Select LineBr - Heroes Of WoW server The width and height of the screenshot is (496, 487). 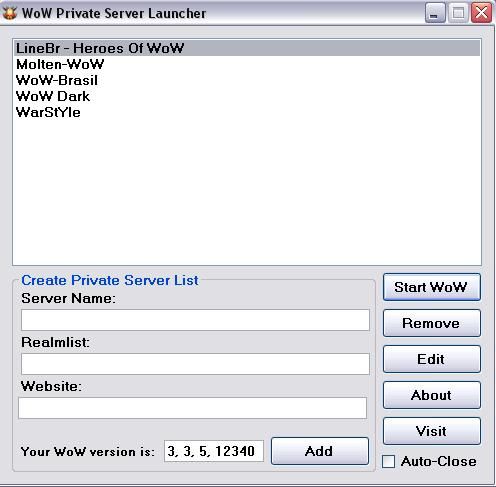(x=247, y=48)
